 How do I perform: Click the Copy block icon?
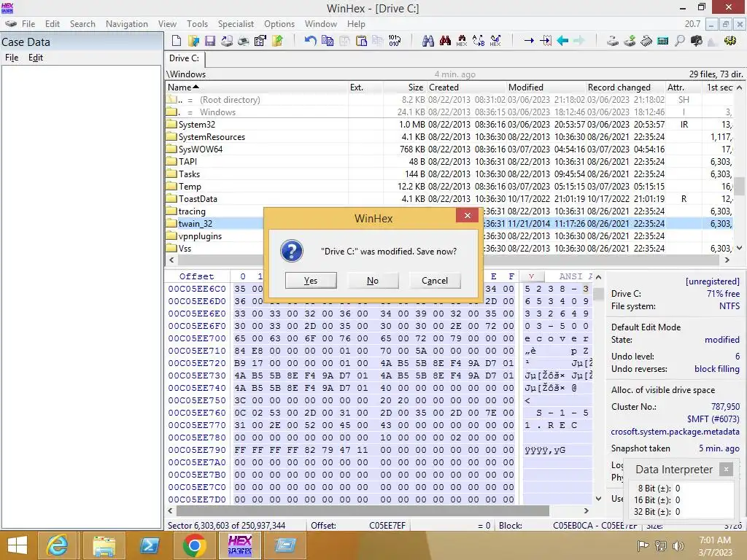pyautogui.click(x=328, y=41)
